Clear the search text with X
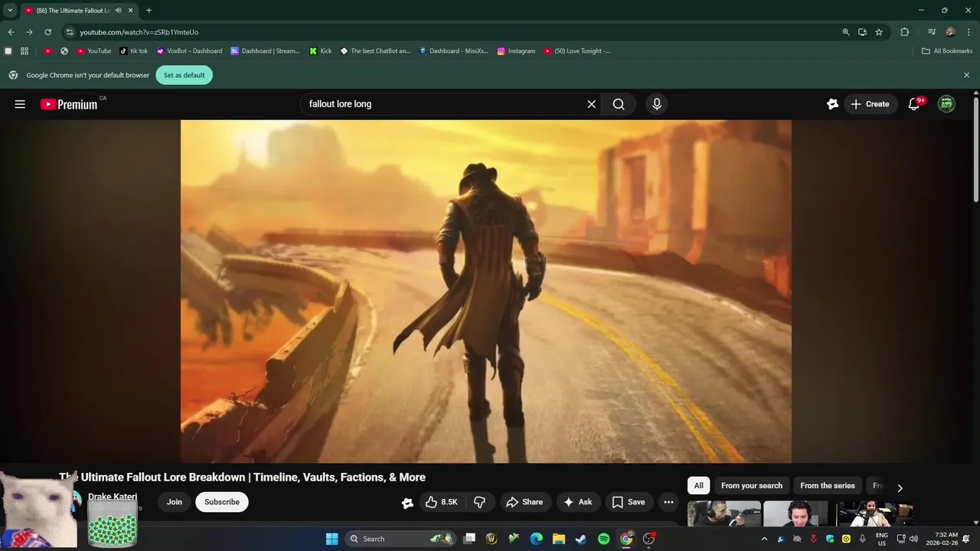 [591, 104]
